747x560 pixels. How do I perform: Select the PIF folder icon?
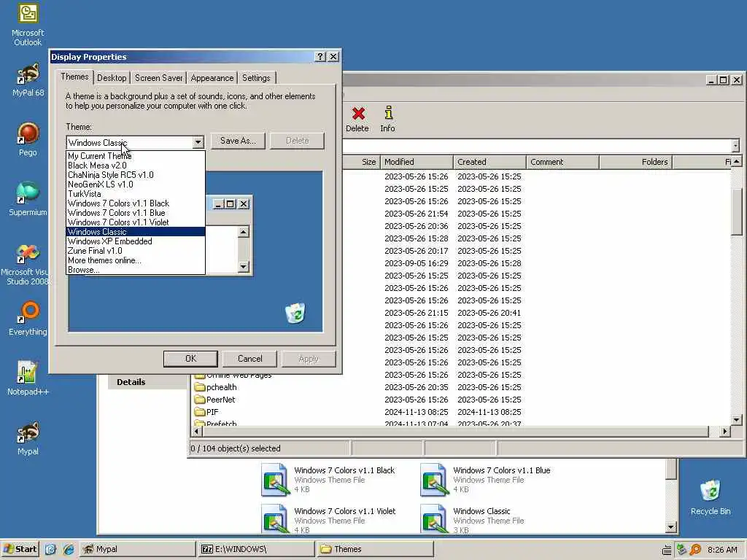point(200,412)
